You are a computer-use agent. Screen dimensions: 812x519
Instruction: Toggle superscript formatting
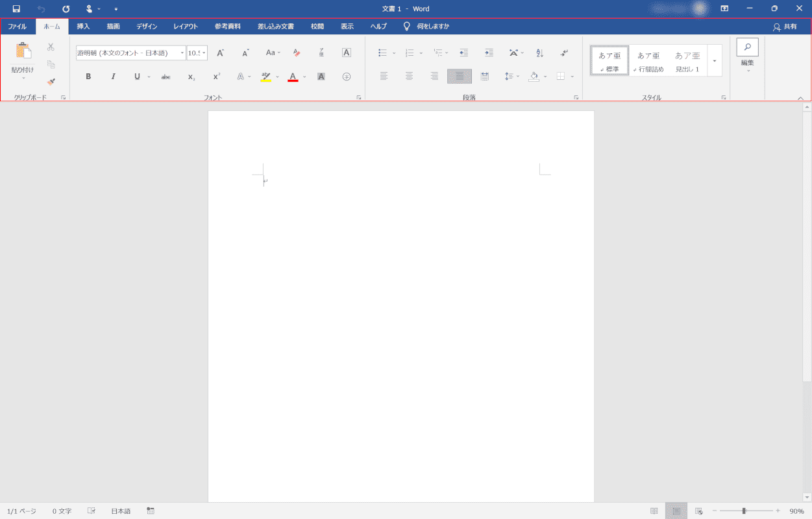click(217, 77)
